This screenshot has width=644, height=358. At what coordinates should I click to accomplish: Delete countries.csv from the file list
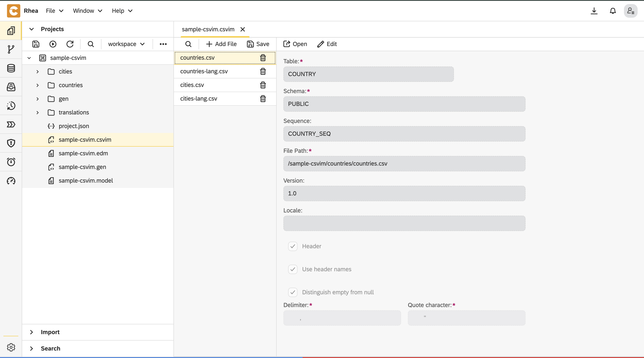pos(263,58)
